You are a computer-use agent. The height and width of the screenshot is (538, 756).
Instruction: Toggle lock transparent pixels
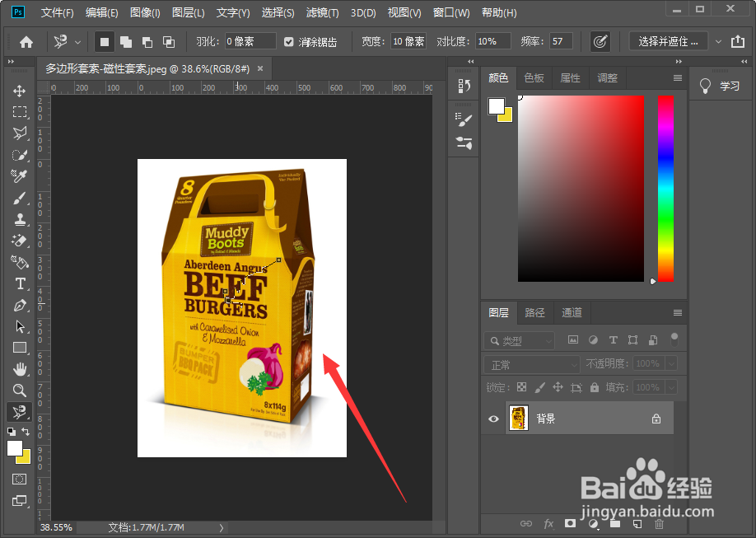coord(521,387)
